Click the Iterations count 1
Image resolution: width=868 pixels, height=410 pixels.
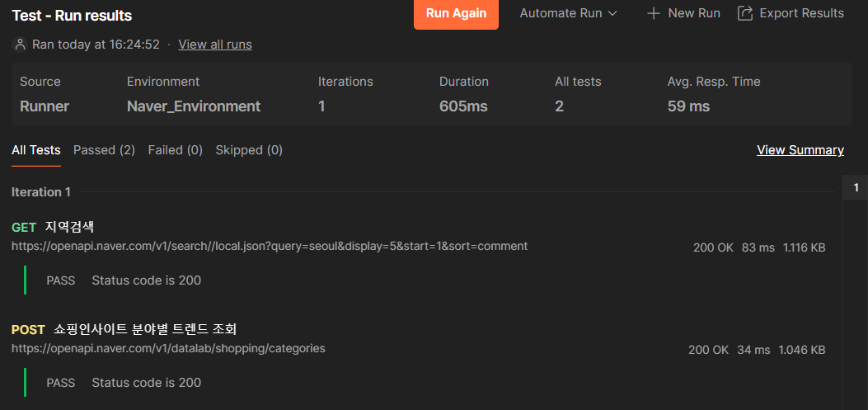click(x=321, y=106)
